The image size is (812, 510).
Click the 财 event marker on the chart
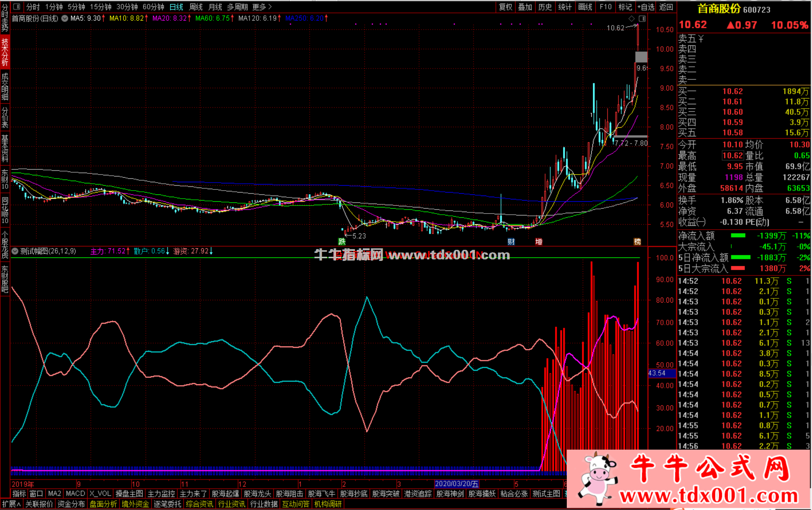tap(511, 241)
